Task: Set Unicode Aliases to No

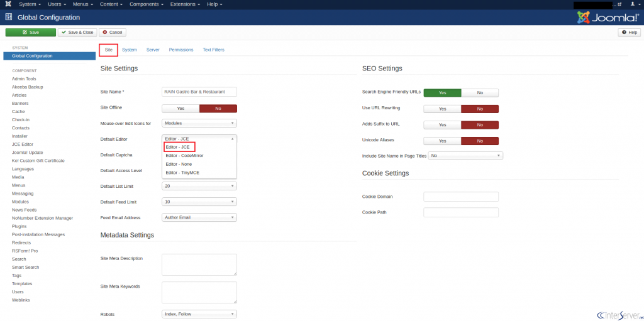Action: pyautogui.click(x=480, y=141)
